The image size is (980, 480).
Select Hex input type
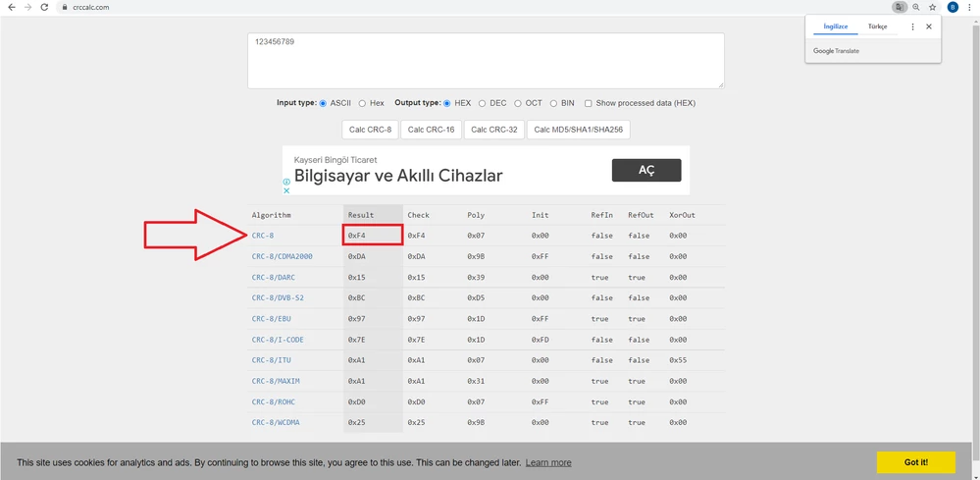[x=363, y=103]
